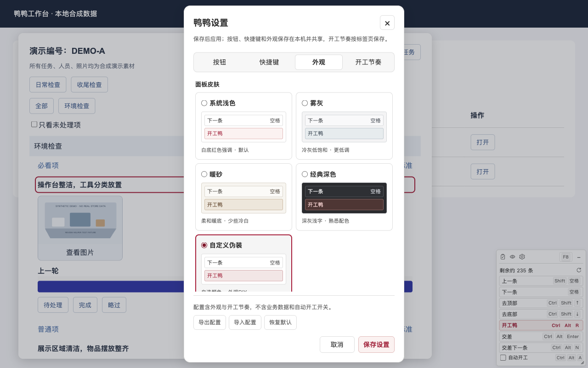Click the 收尾检查 button in background page
588x368 pixels.
click(x=89, y=85)
